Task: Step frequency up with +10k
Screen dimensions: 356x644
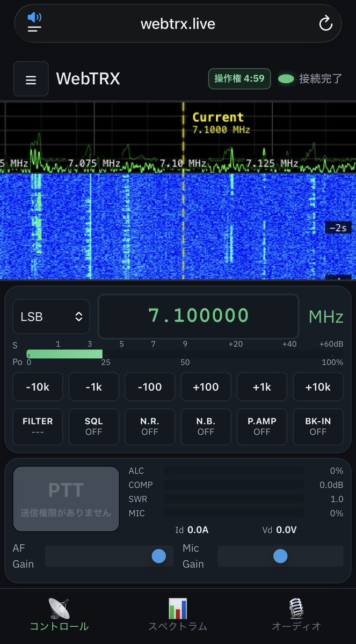Action: point(318,387)
